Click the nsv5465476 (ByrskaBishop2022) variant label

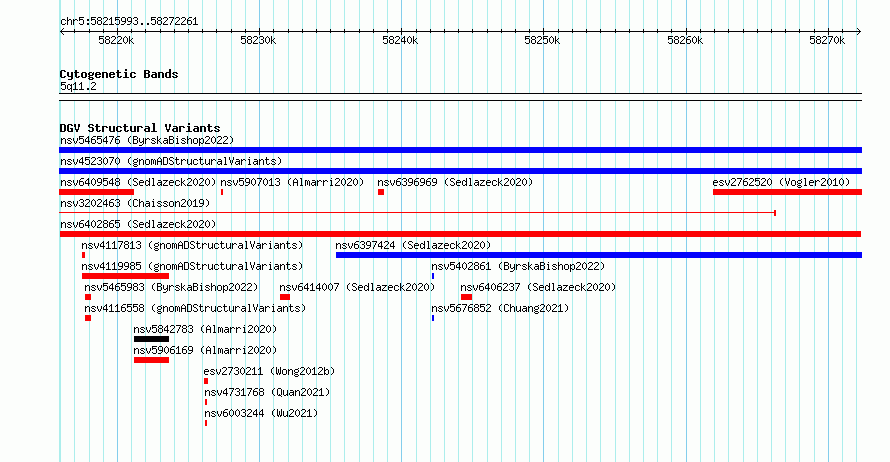tap(147, 140)
